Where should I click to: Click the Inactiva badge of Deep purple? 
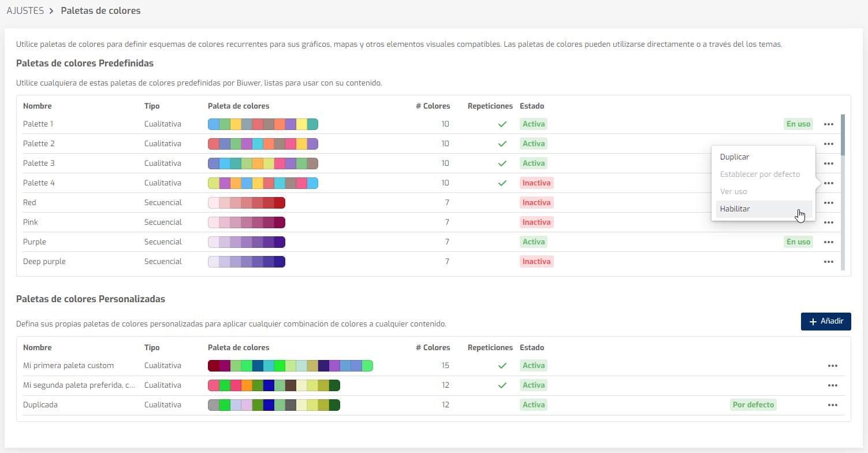click(x=537, y=262)
